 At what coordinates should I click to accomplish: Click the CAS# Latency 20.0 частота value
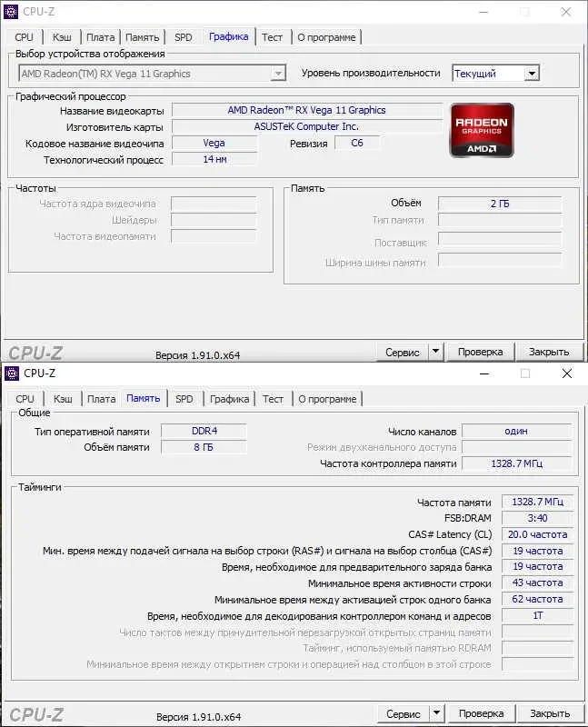[537, 534]
